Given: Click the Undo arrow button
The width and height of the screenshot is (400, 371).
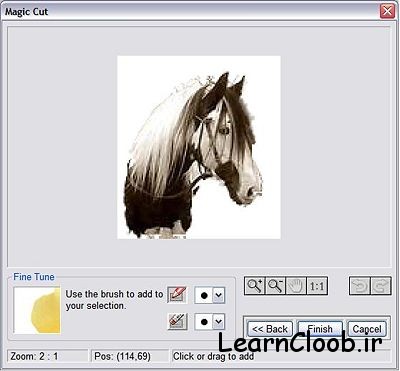Looking at the screenshot, I should [360, 286].
